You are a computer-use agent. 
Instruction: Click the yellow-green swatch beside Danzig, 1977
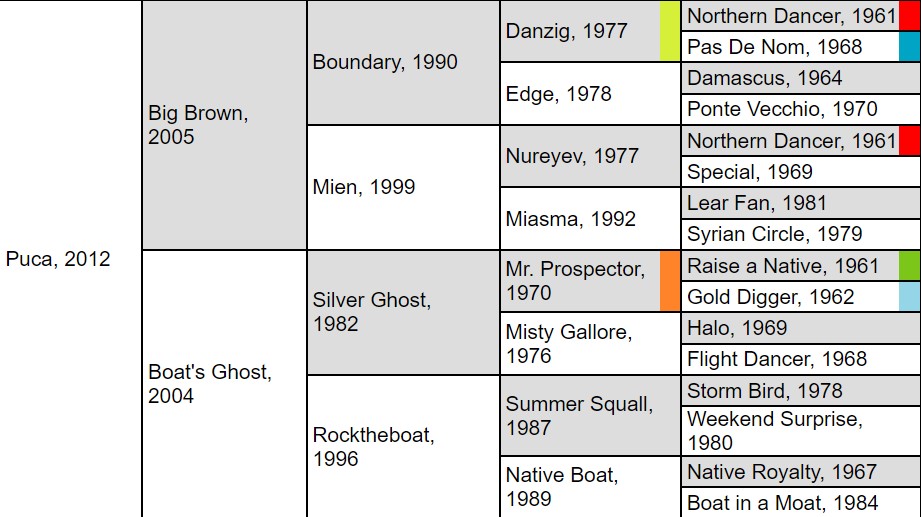(670, 31)
